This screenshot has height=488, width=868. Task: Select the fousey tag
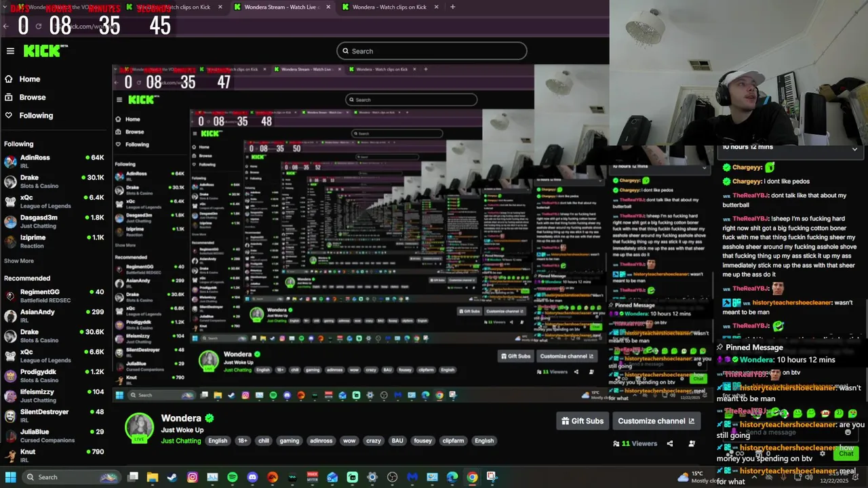tap(423, 441)
